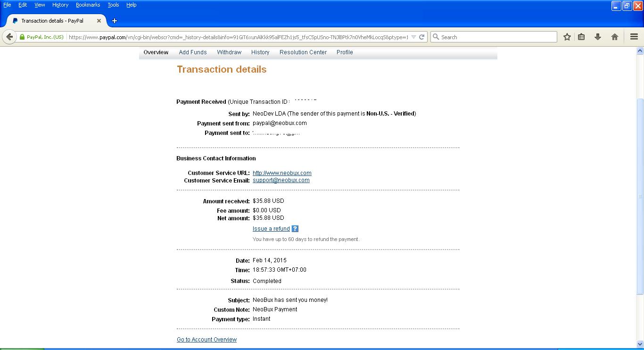Click the 60 days refund notice text
Viewport: 644px width, 350px height.
click(306, 239)
